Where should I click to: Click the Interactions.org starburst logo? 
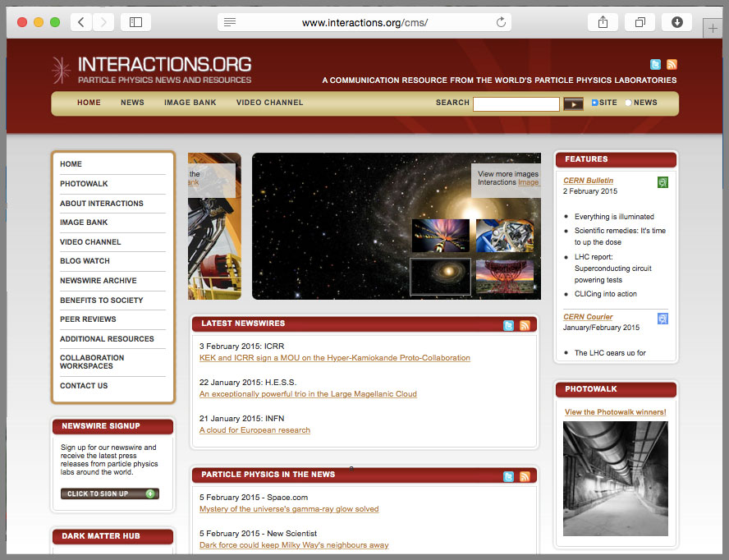coord(61,71)
